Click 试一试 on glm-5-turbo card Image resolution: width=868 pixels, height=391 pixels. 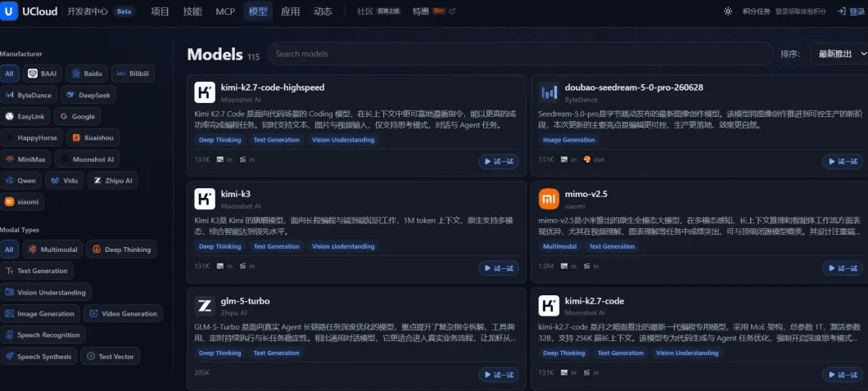(x=499, y=375)
